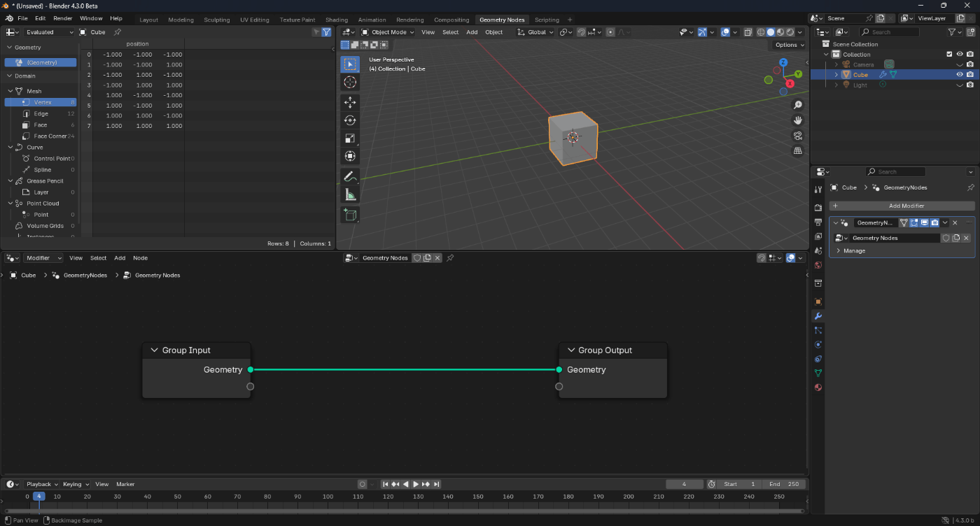Select the Select Box tool in viewport

(350, 64)
